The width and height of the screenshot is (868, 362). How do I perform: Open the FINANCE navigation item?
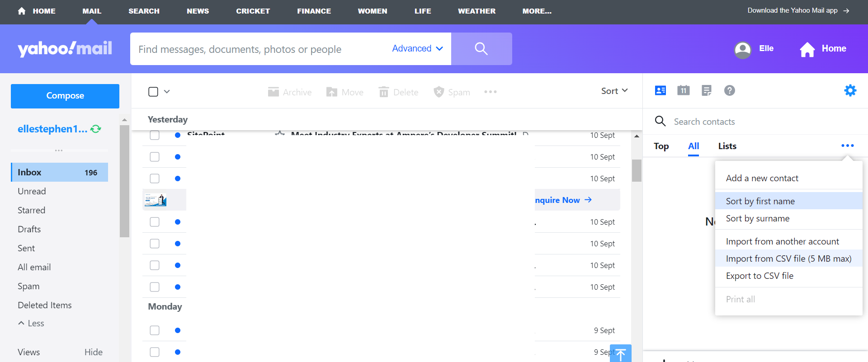tap(314, 11)
